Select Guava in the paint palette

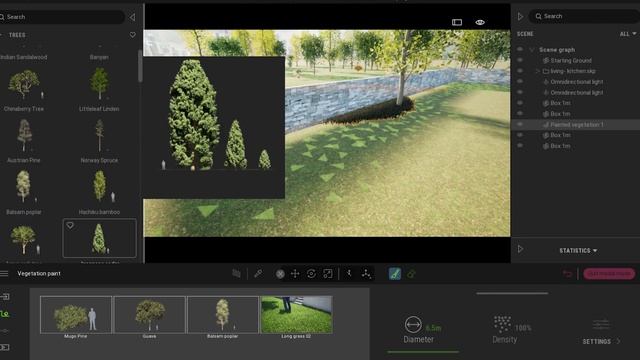tap(150, 315)
